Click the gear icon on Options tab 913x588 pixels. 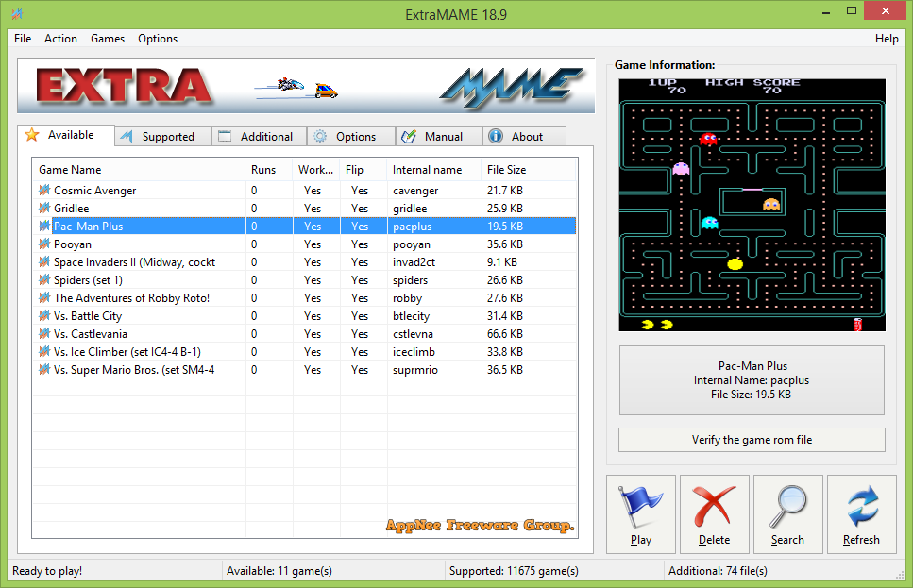320,136
